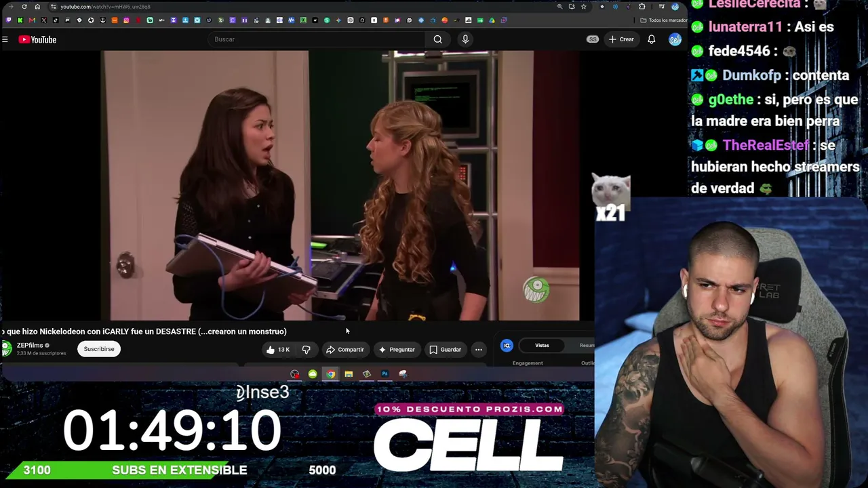Open the YouTube account avatar menu
This screenshot has width=868, height=488.
coord(675,39)
